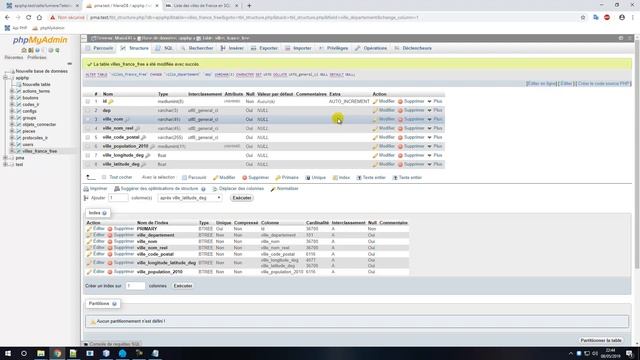Image resolution: width=640 pixels, height=360 pixels.
Task: Click the Modifier pencil icon for ville_population_2010
Action: 375,146
